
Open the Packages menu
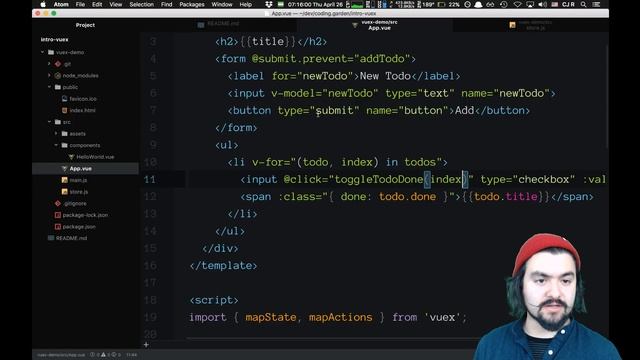pyautogui.click(x=192, y=4)
